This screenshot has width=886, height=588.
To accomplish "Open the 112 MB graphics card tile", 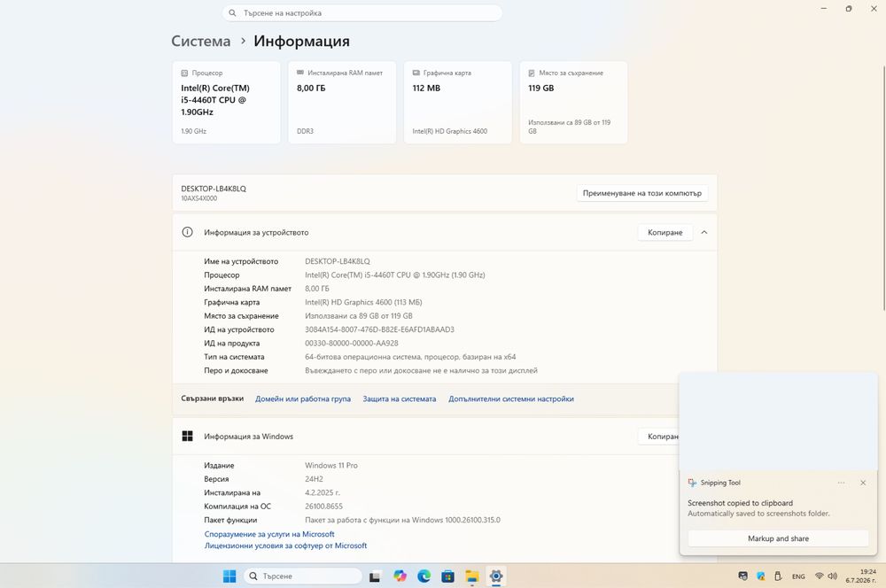I will (458, 102).
